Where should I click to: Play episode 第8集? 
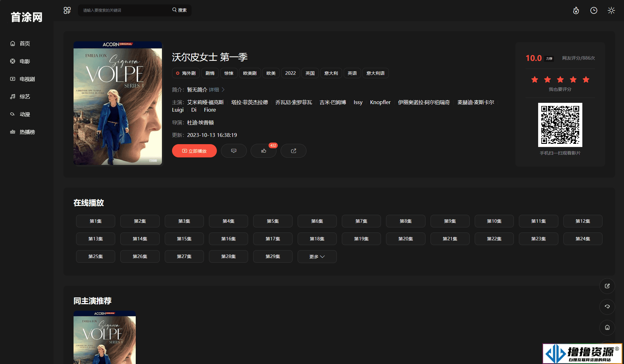pos(406,221)
